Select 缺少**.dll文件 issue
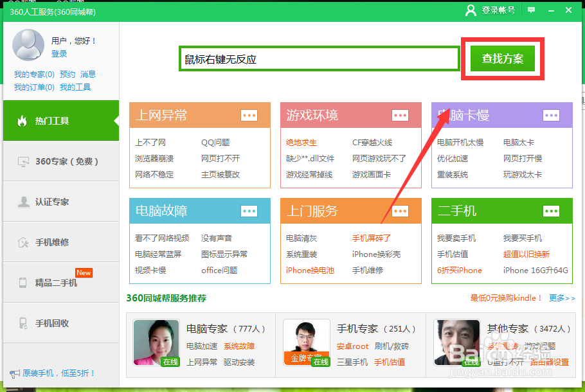585x392 pixels. 310,159
